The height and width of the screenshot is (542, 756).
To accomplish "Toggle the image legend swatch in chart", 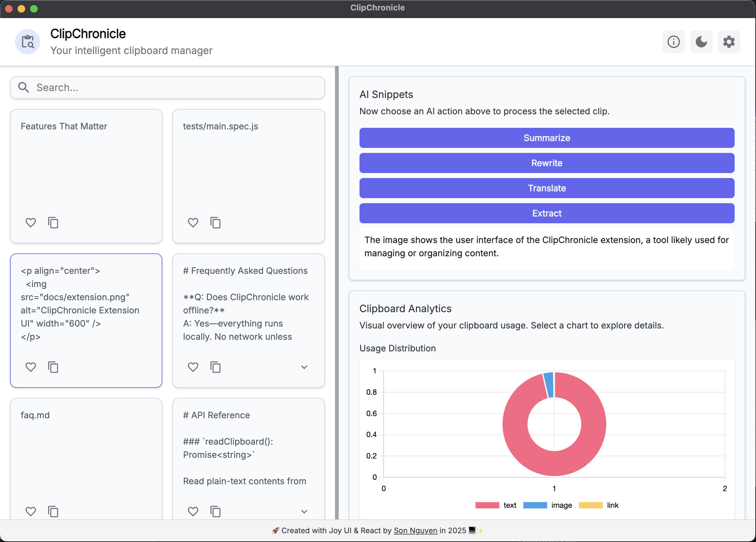I will point(535,505).
